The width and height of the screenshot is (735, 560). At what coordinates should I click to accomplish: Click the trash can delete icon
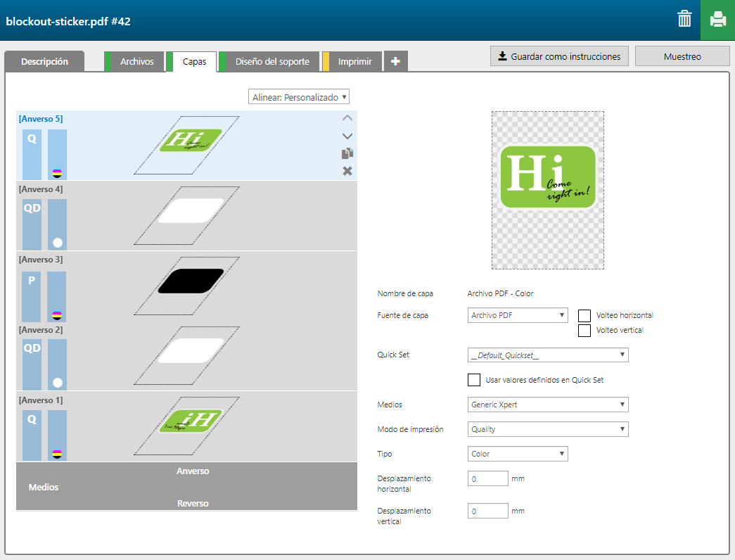click(x=684, y=20)
